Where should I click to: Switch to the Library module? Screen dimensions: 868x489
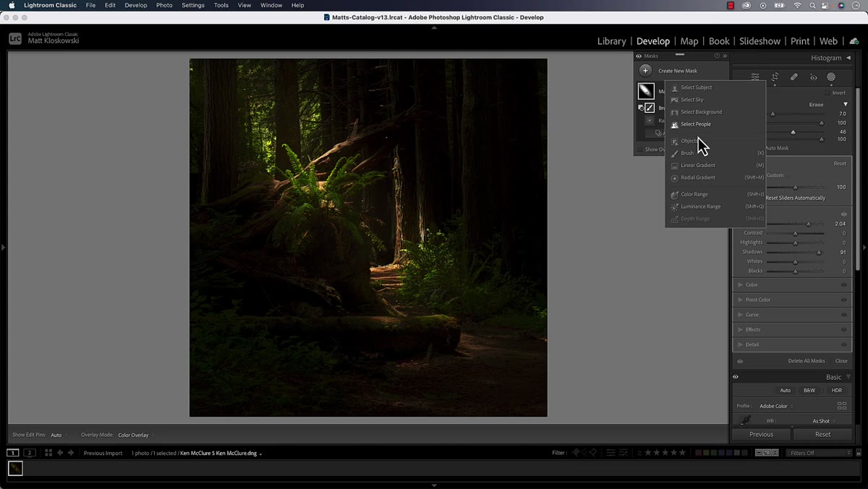pos(611,41)
